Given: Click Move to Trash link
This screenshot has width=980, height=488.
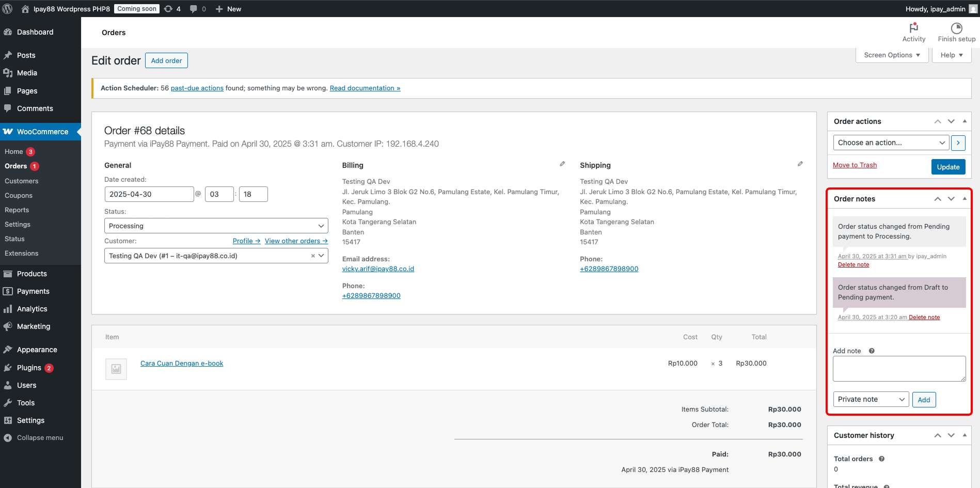Looking at the screenshot, I should [x=855, y=165].
